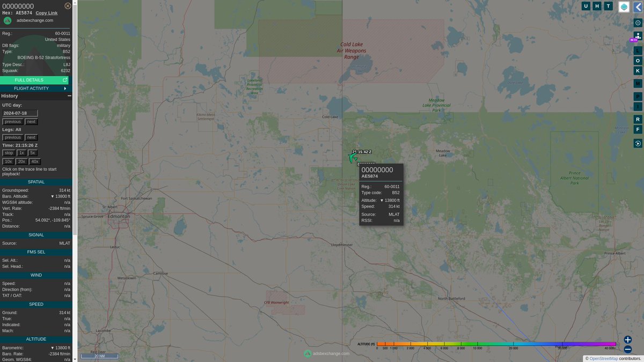Open FULL DETAILS page
This screenshot has height=362, width=644.
click(34, 80)
